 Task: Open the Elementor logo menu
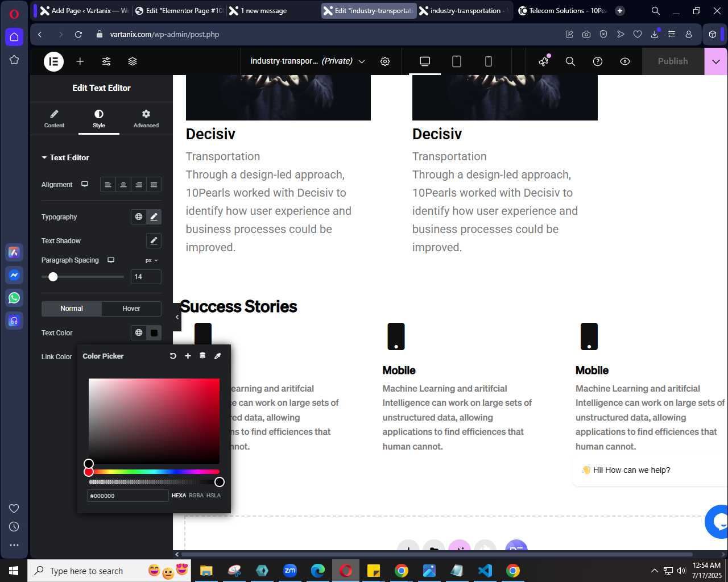(54, 61)
